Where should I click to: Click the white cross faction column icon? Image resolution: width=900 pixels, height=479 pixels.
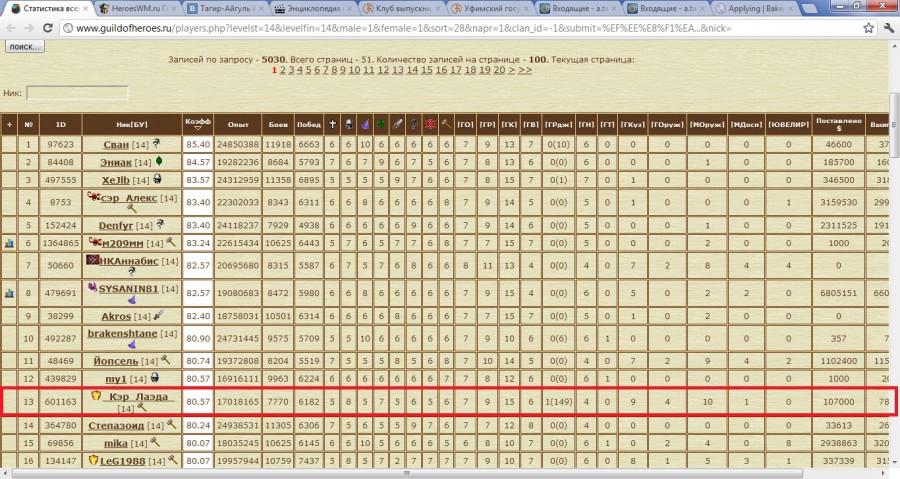(332, 123)
